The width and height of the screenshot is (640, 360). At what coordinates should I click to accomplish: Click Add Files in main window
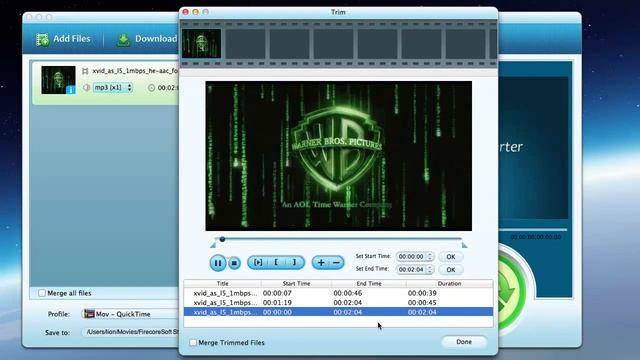pos(63,39)
